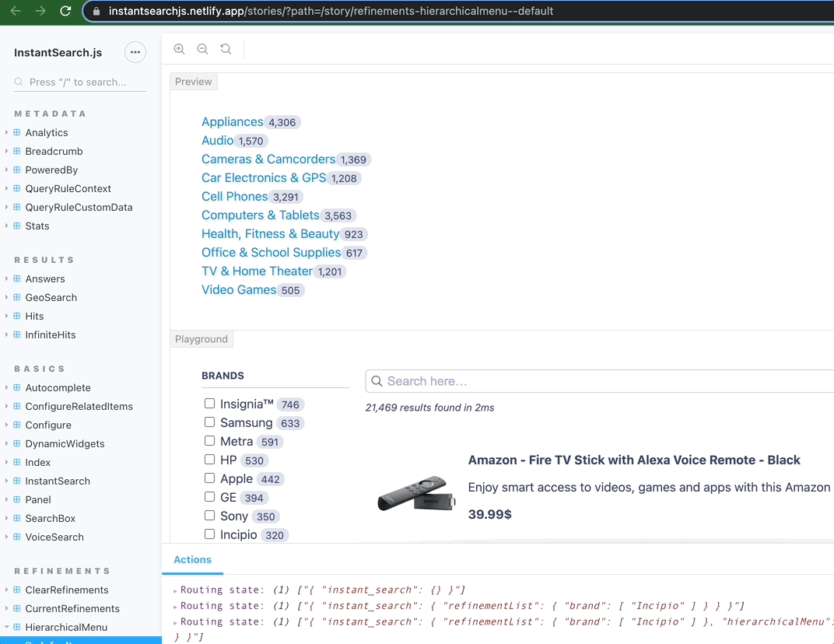Check the GE brand checkbox
The width and height of the screenshot is (834, 644).
[x=209, y=497]
